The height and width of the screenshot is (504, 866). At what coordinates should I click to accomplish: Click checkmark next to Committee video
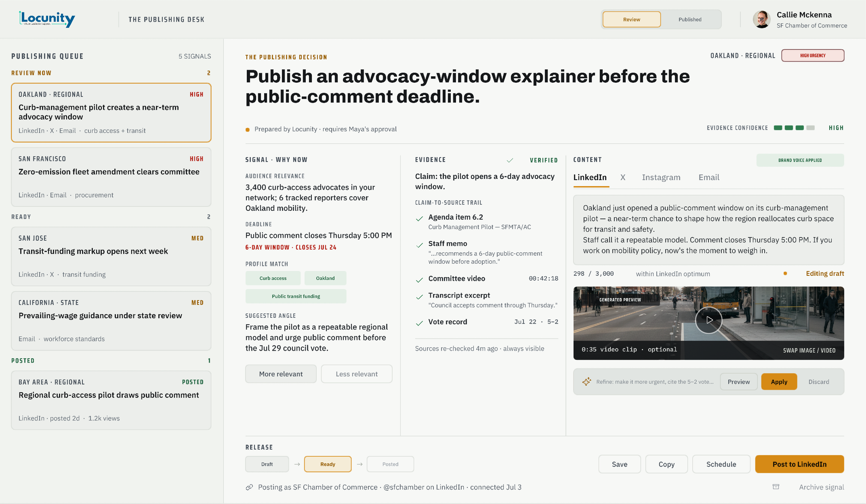[x=419, y=280]
